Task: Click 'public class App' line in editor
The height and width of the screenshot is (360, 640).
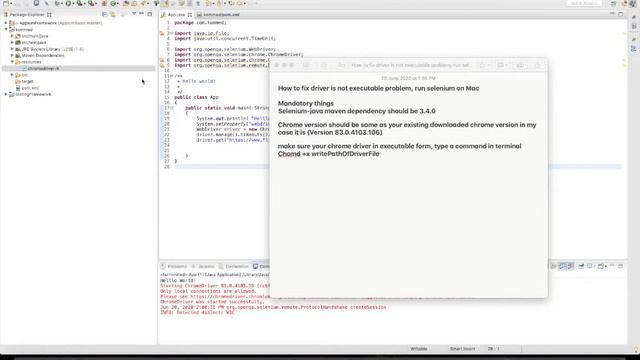Action: pos(196,97)
